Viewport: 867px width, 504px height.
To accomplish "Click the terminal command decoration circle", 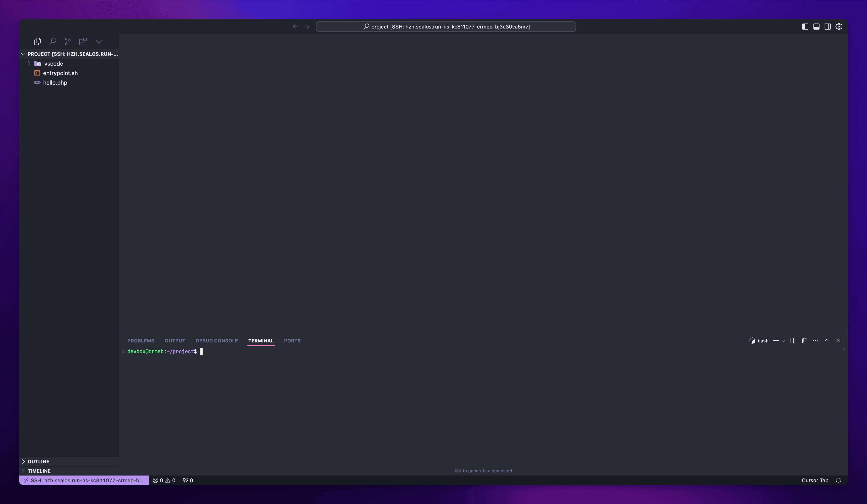I will click(x=123, y=351).
